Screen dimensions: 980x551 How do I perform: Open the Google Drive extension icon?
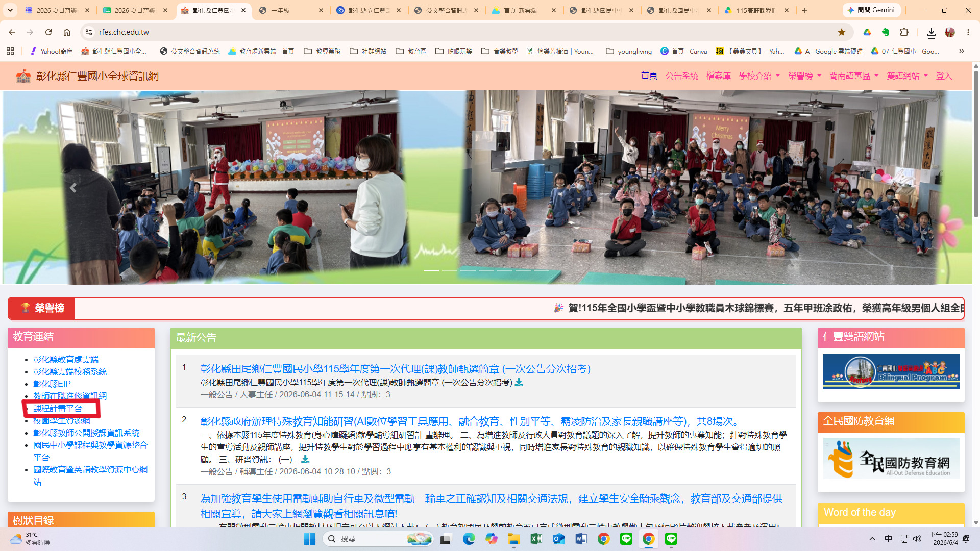click(867, 32)
